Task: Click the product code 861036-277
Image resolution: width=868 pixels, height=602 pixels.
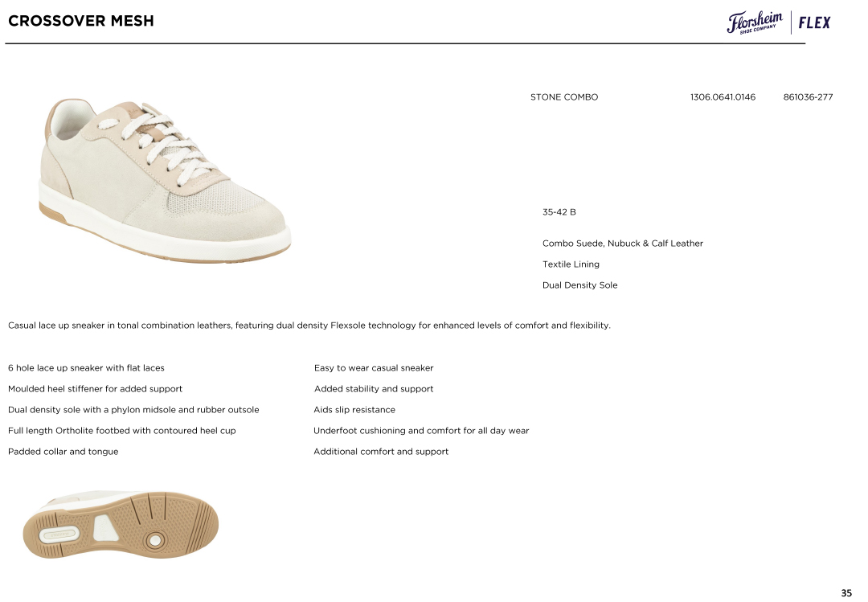Action: (x=808, y=97)
